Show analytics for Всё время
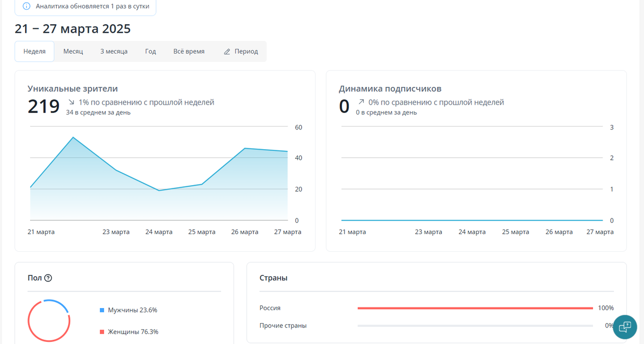The width and height of the screenshot is (644, 344). coord(189,52)
